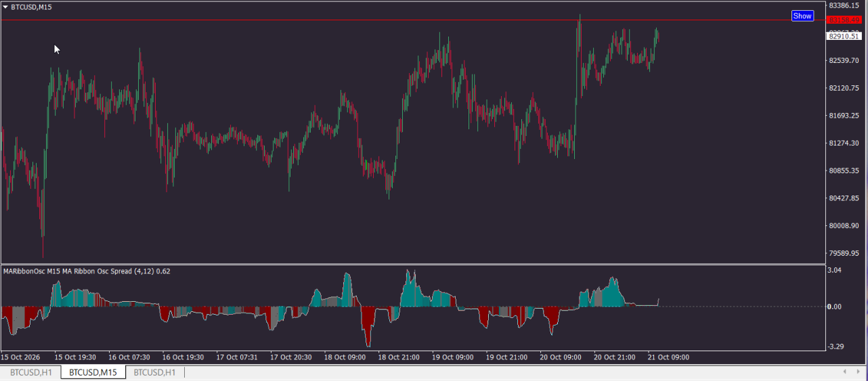The image size is (868, 381).
Task: Click the 79589.95 price scale value
Action: (x=844, y=253)
